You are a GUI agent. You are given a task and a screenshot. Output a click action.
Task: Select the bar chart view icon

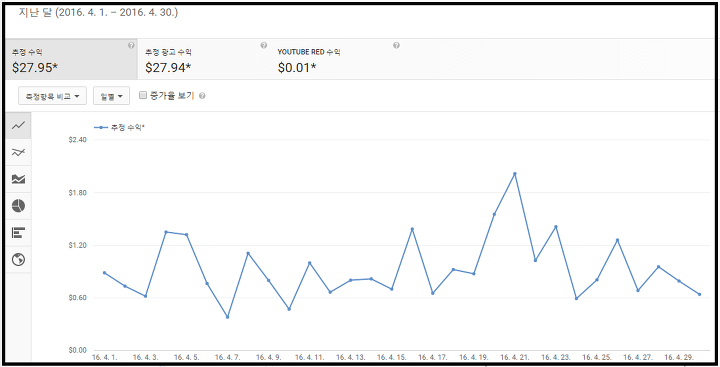tap(18, 233)
